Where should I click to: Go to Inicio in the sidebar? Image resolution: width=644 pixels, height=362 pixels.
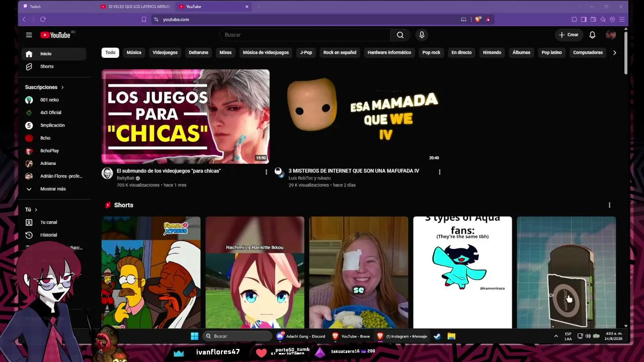[x=53, y=54]
